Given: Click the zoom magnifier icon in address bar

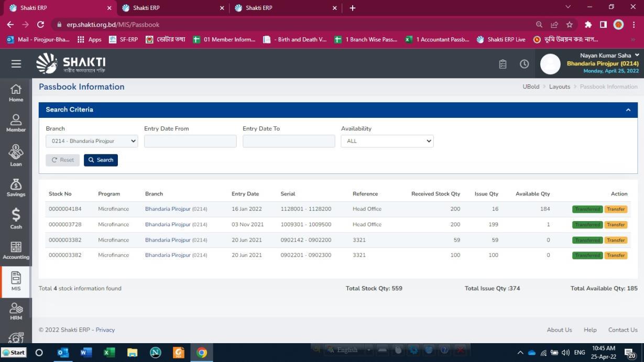Looking at the screenshot, I should 539,25.
